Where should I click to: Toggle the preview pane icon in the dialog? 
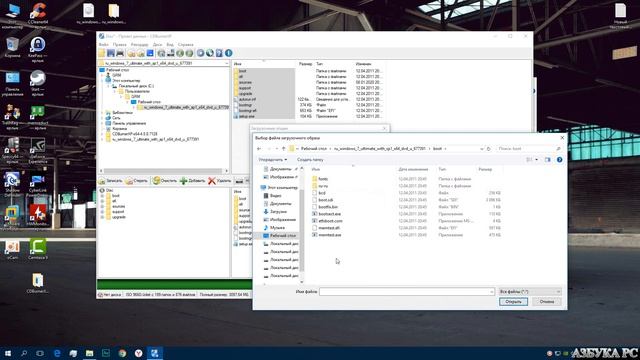pos(547,160)
